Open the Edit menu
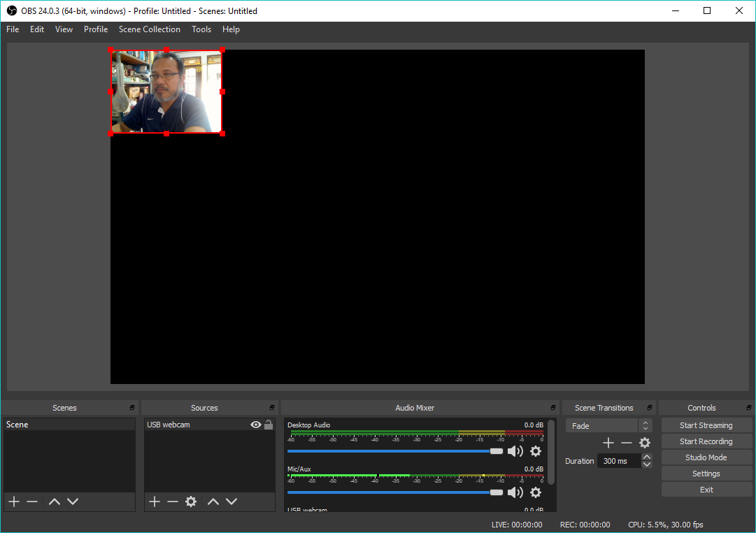 point(37,29)
